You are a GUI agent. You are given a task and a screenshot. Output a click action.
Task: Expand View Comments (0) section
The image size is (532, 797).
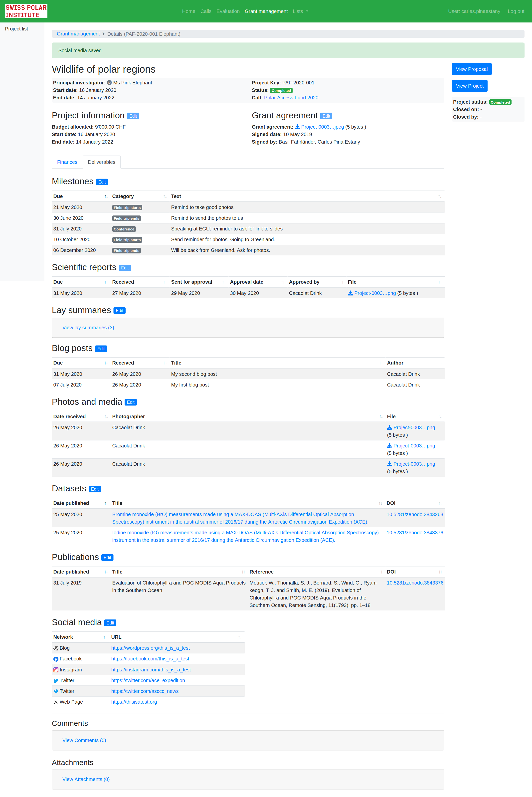pyautogui.click(x=84, y=740)
